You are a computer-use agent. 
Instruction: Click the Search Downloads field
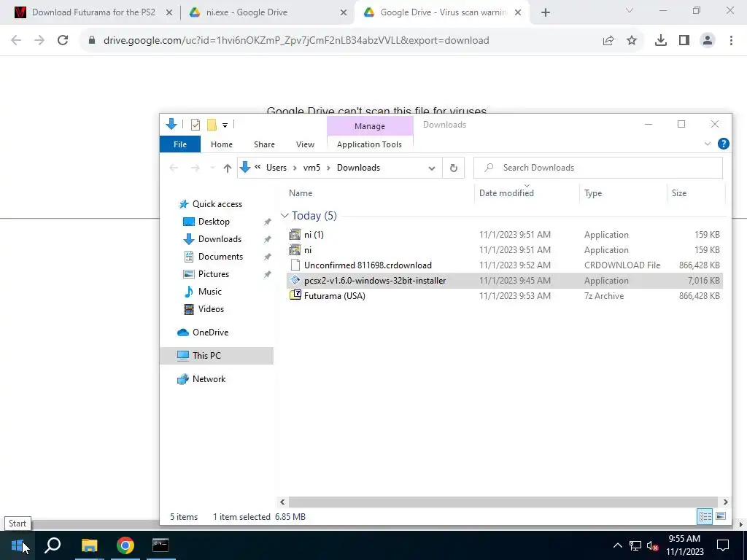pos(598,168)
